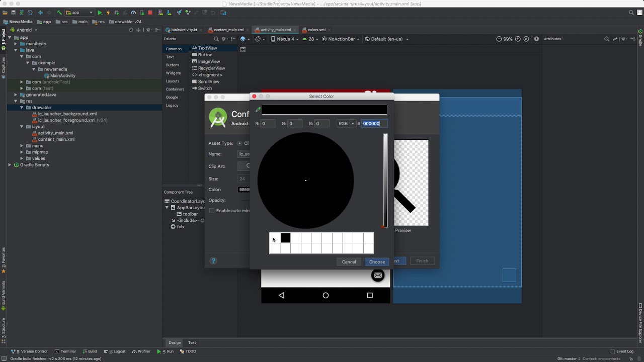Expand the Gradle Scripts node

[x=10, y=164]
